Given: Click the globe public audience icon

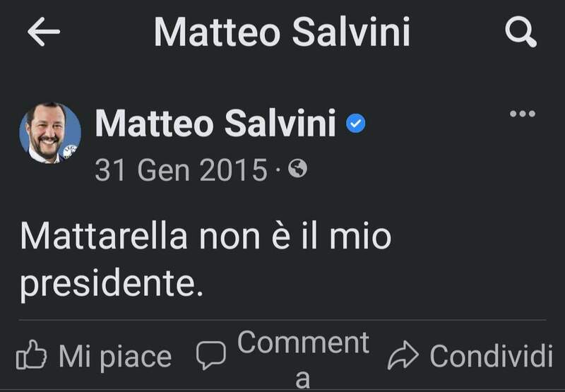Looking at the screenshot, I should 298,169.
